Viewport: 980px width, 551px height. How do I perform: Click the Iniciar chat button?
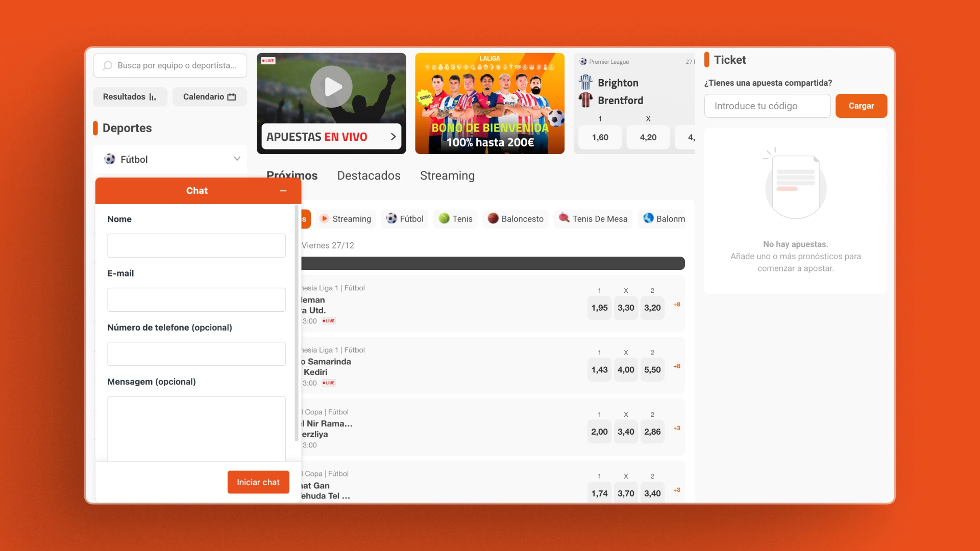(258, 482)
